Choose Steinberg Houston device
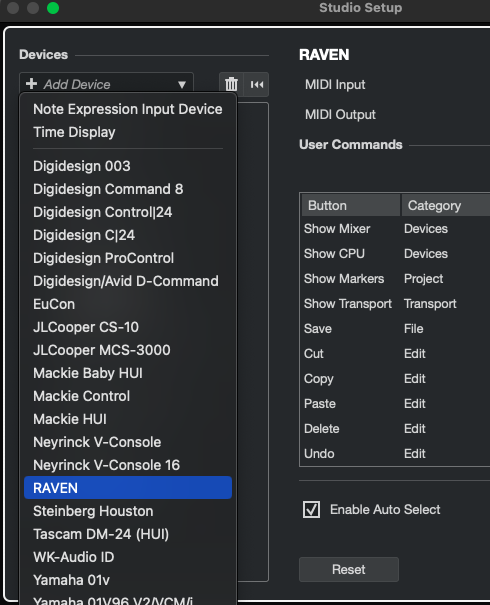490x605 pixels. [x=128, y=511]
